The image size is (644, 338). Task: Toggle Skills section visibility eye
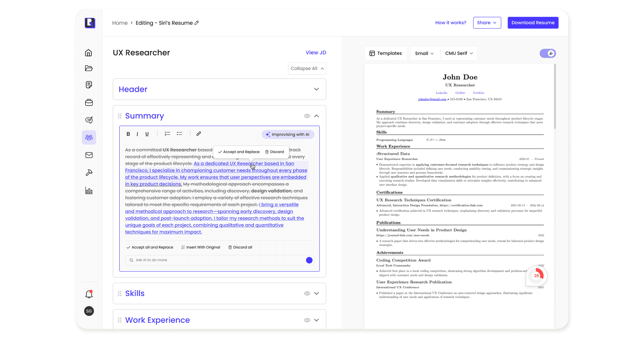307,293
